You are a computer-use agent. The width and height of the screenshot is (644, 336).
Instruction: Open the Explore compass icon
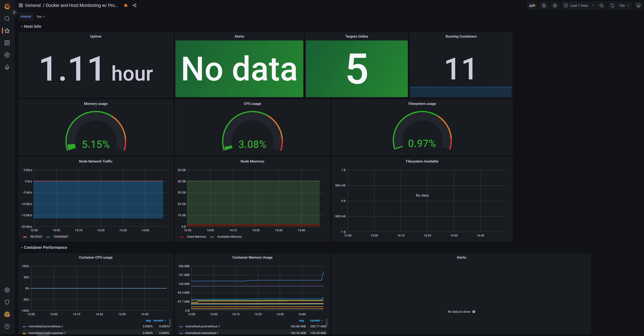7,55
